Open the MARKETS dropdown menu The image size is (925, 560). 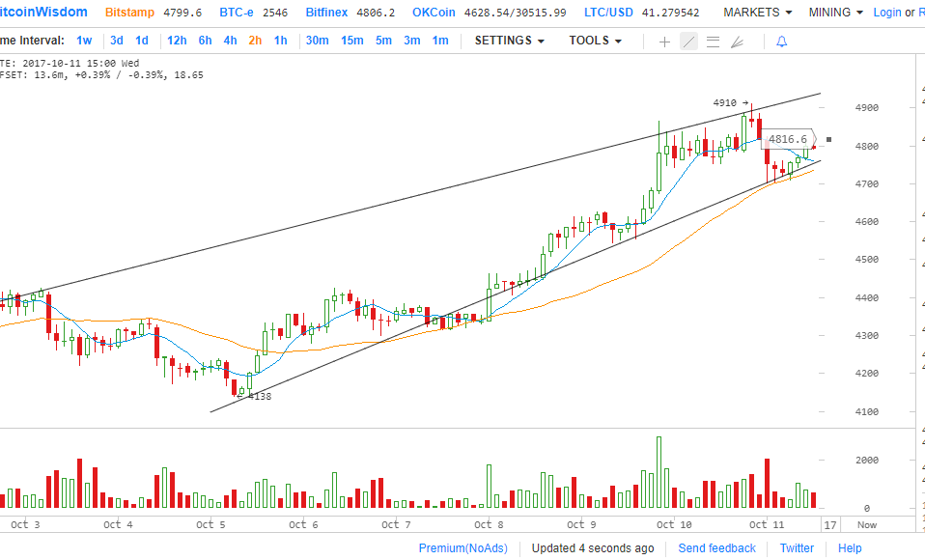(x=757, y=13)
